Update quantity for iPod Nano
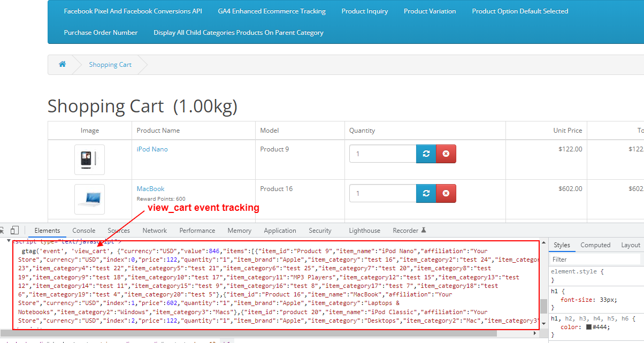Screen dimensions: 644x343 pyautogui.click(x=426, y=154)
